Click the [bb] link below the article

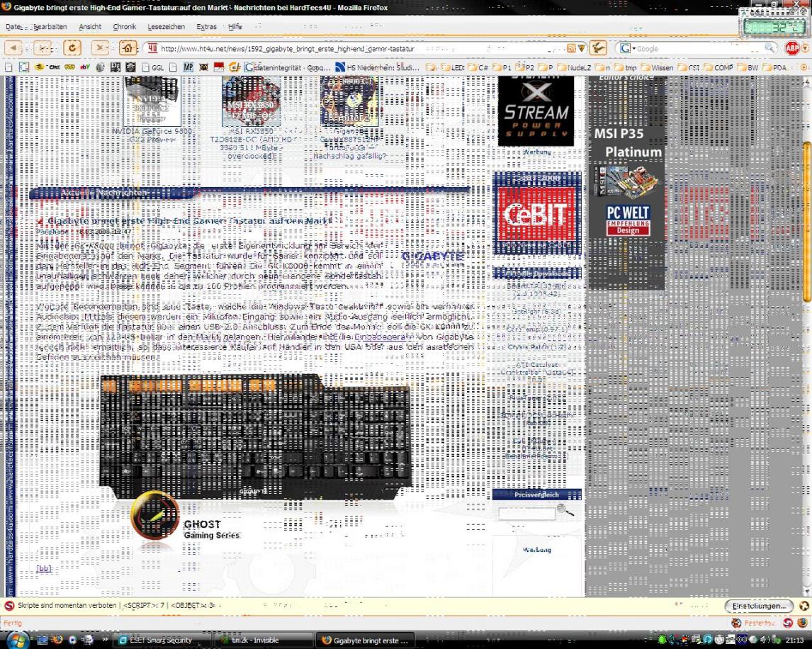[44, 568]
